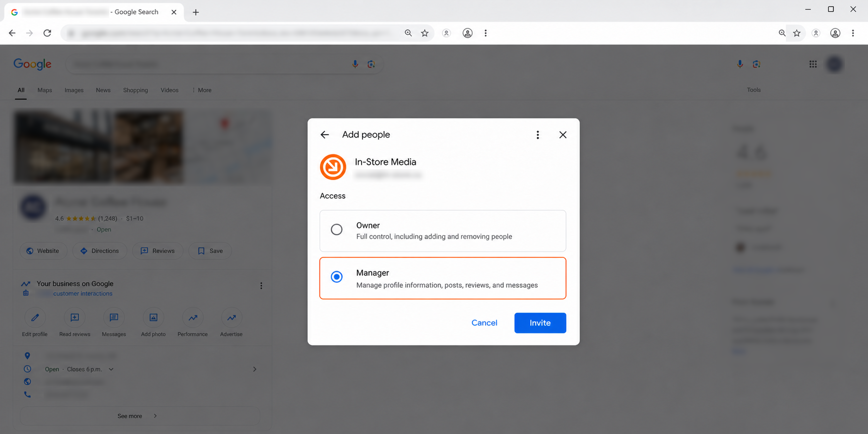Open Read reviews icon
Screen dimensions: 868x434
[75, 318]
